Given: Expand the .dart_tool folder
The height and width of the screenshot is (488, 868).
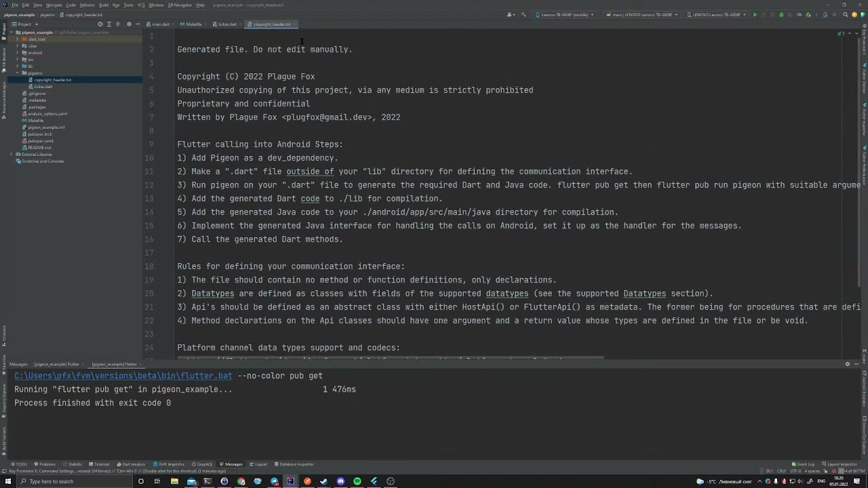Looking at the screenshot, I should tap(18, 39).
